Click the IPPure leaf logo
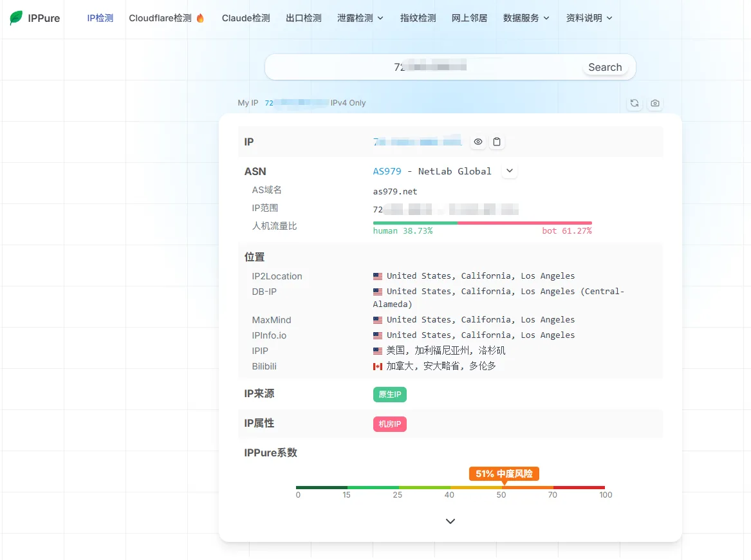This screenshot has width=751, height=560. point(16,18)
